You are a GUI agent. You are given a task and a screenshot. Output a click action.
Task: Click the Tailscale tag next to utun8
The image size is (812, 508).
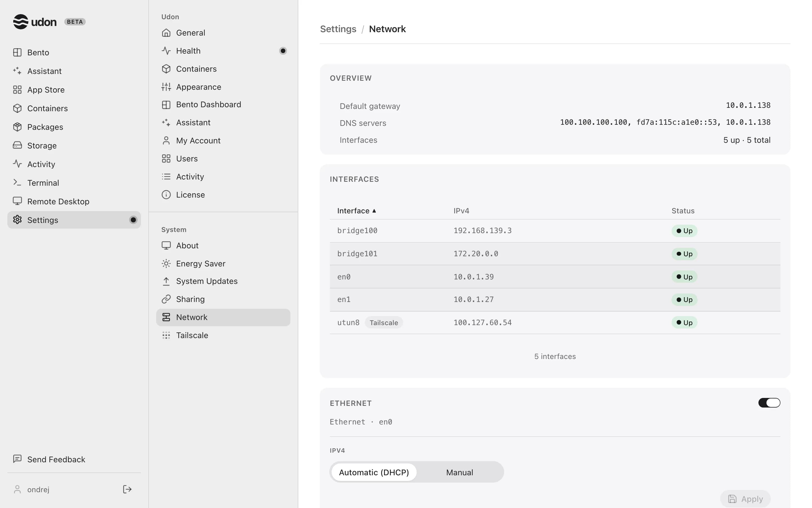383,323
